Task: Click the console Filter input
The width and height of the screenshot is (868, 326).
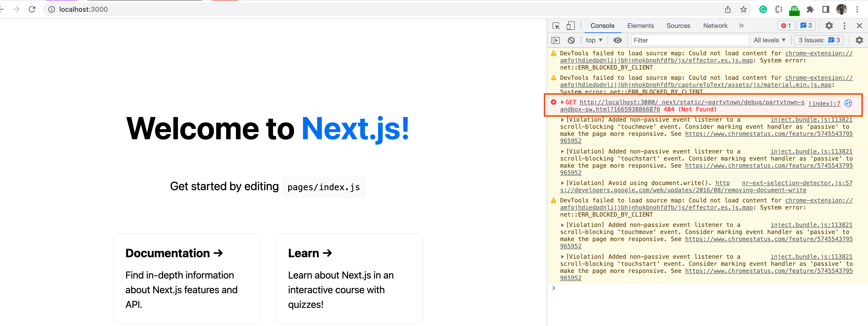Action: [690, 40]
